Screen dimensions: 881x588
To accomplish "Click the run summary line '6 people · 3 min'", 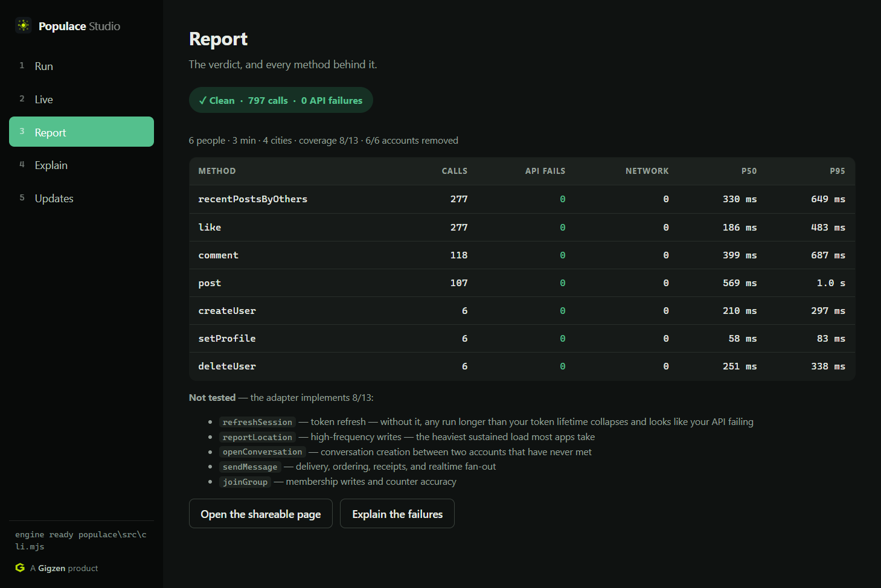I will pyautogui.click(x=323, y=141).
